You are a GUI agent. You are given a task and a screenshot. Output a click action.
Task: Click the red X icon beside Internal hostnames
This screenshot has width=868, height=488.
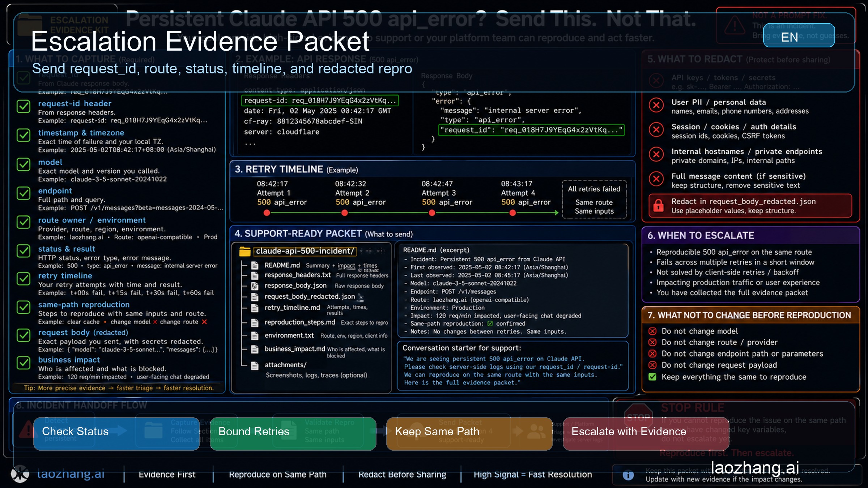tap(656, 154)
